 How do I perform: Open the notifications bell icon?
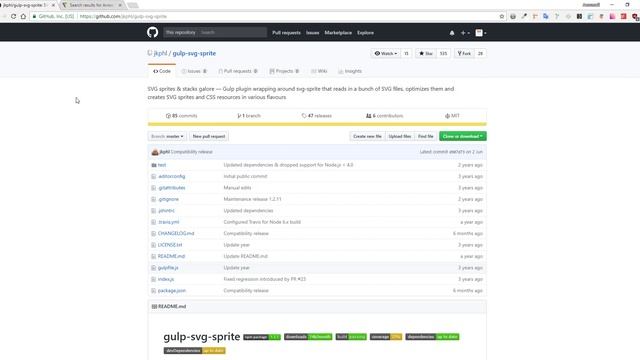[452, 33]
